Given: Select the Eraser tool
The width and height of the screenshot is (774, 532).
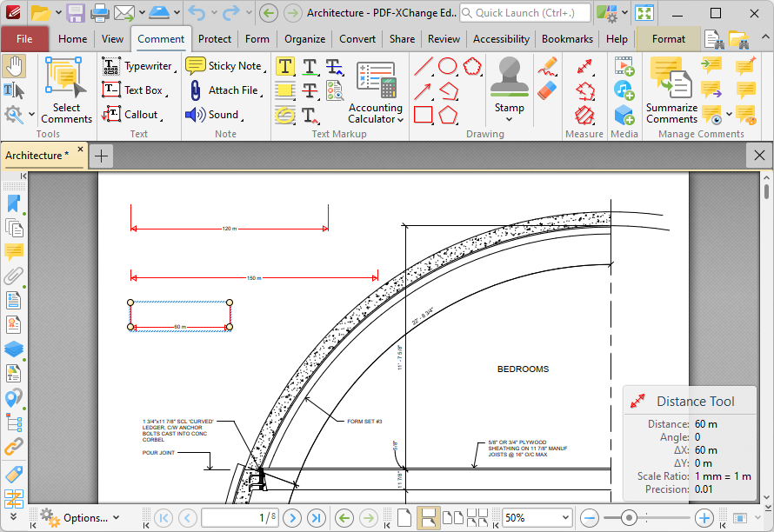Looking at the screenshot, I should pyautogui.click(x=547, y=90).
